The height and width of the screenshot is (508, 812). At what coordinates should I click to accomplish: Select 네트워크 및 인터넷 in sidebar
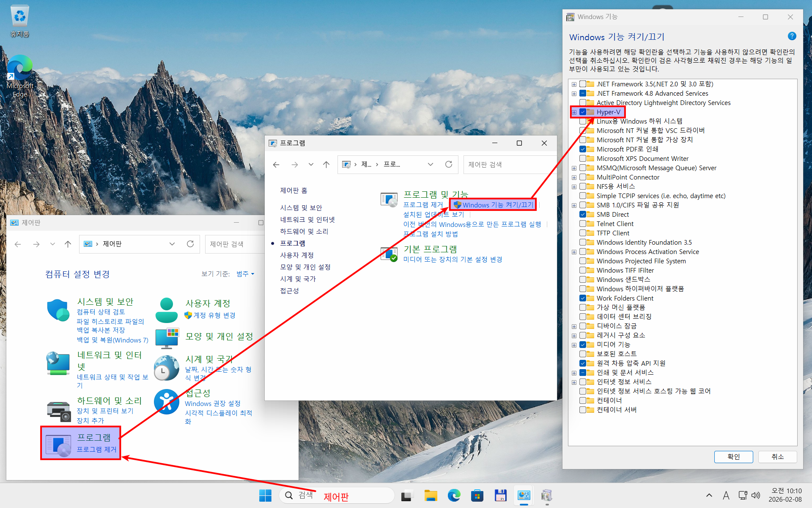tap(307, 219)
